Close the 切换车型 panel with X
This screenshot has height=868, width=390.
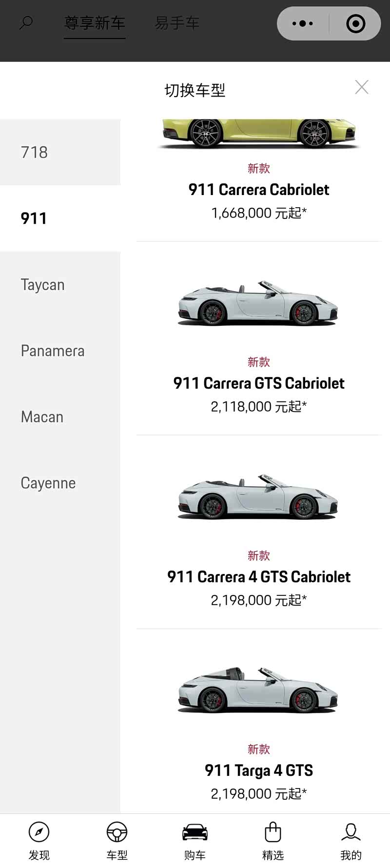point(362,87)
